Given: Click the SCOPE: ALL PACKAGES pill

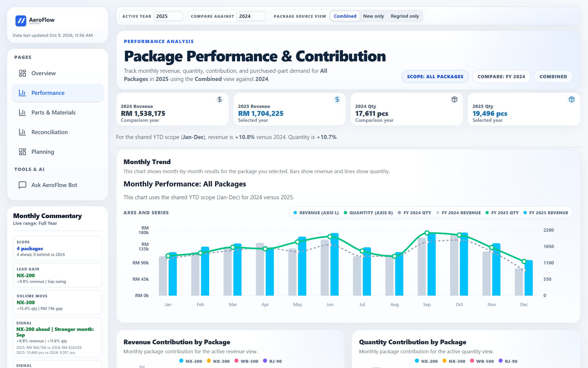Looking at the screenshot, I should (x=435, y=77).
